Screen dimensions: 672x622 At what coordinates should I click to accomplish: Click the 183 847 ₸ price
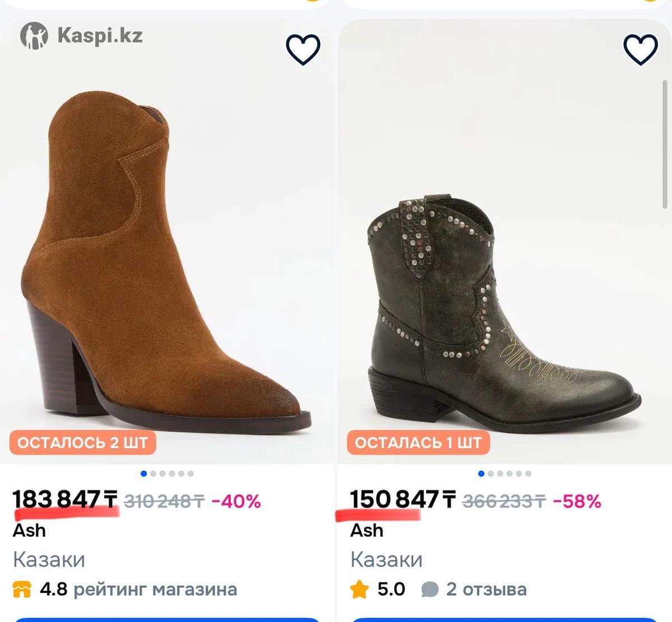click(65, 499)
